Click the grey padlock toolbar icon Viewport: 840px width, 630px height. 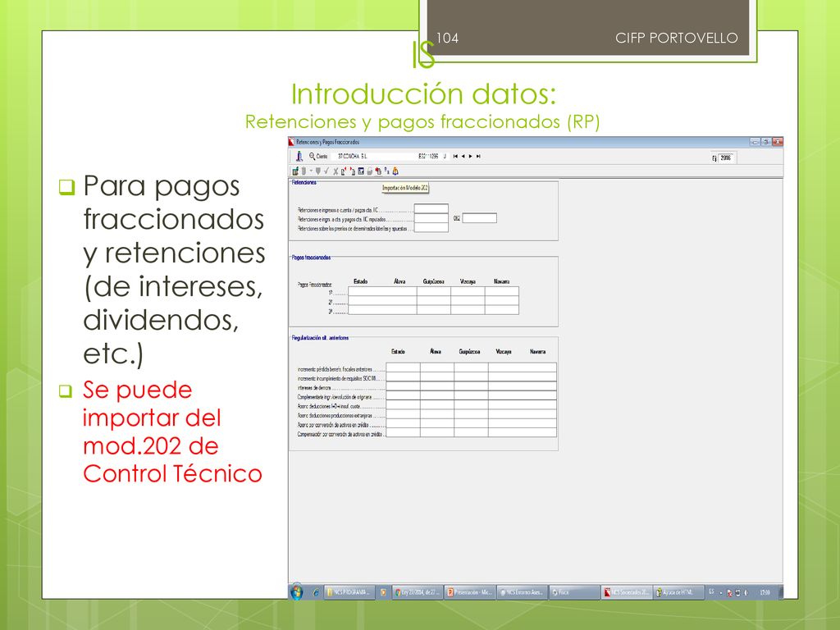(x=370, y=171)
